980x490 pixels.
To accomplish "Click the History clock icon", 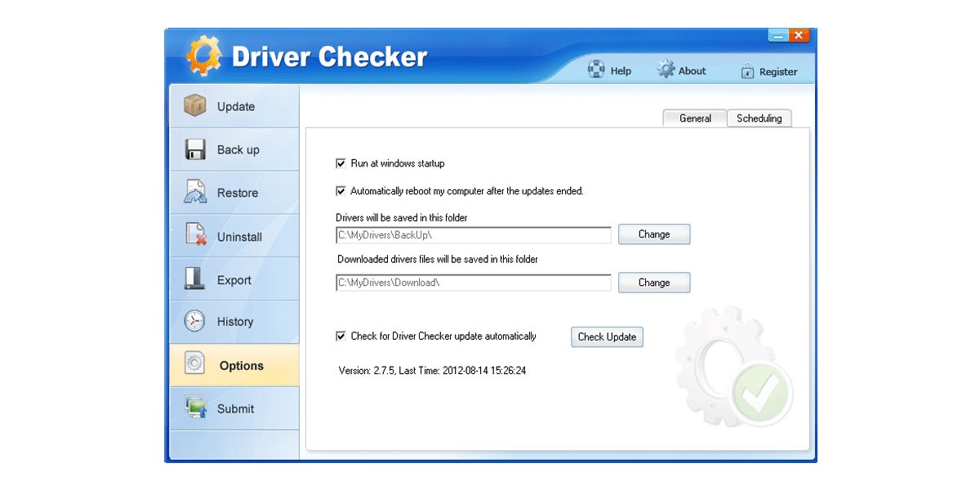I will tap(194, 321).
